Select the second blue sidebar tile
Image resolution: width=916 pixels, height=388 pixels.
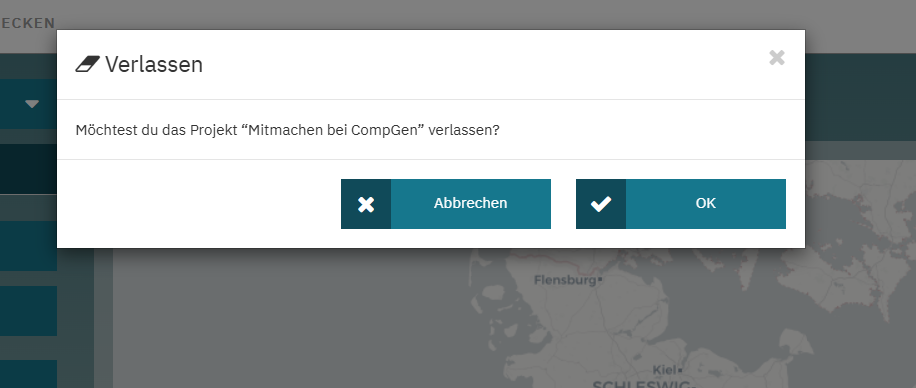(28, 311)
